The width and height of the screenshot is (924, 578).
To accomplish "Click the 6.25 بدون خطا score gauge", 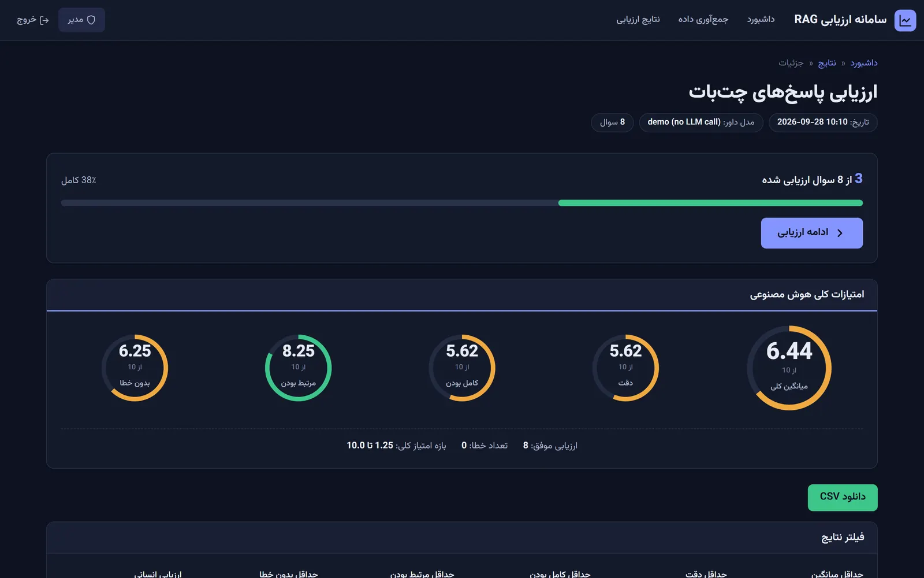I will click(x=135, y=368).
